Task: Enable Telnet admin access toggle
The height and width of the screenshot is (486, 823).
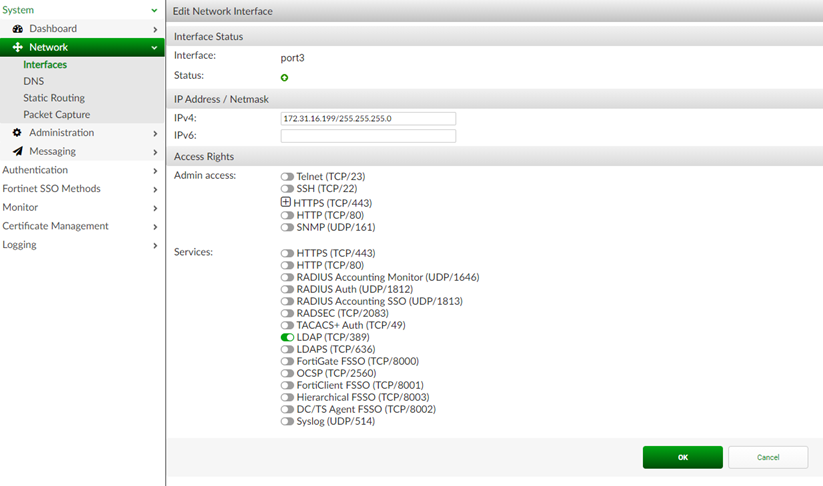Action: point(288,176)
